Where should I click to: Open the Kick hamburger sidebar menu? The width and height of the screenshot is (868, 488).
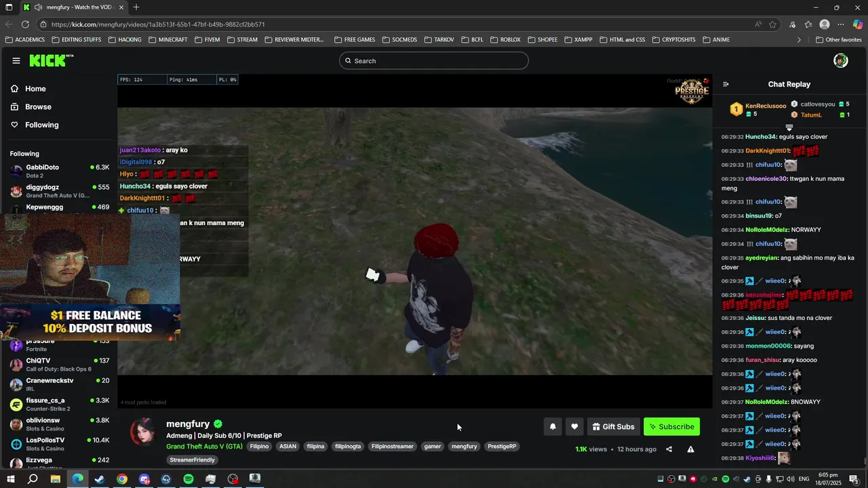tap(16, 60)
